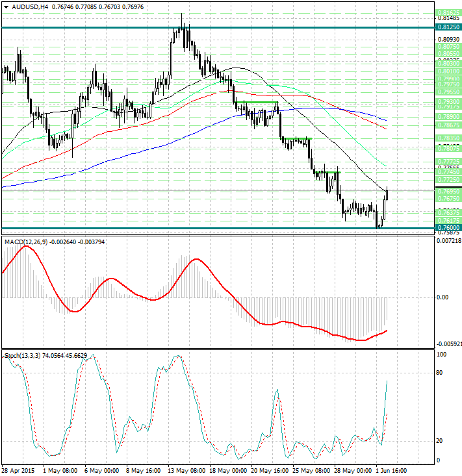Click the Stoch(13,3,3) indicator label
This screenshot has width=462, height=476.
coord(22,355)
